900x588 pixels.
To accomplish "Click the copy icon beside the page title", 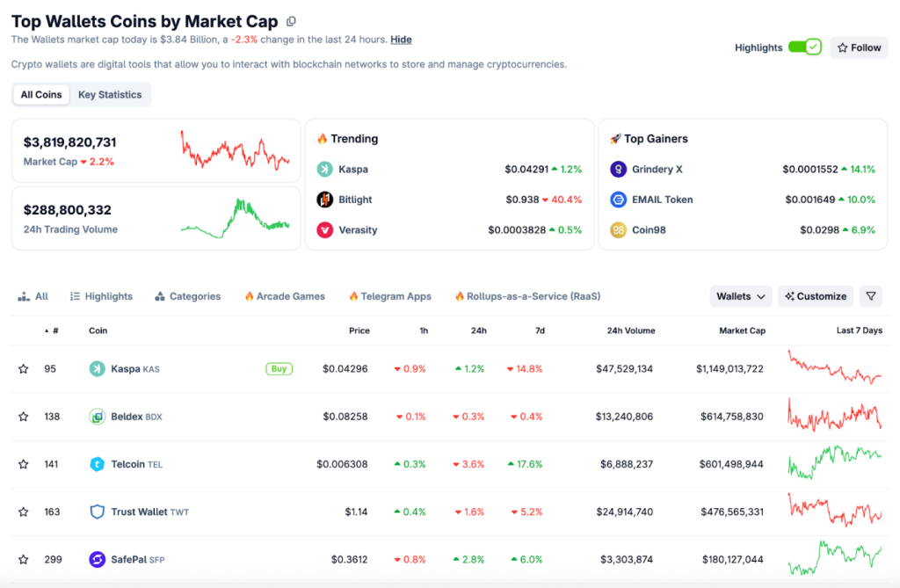I will (x=291, y=20).
